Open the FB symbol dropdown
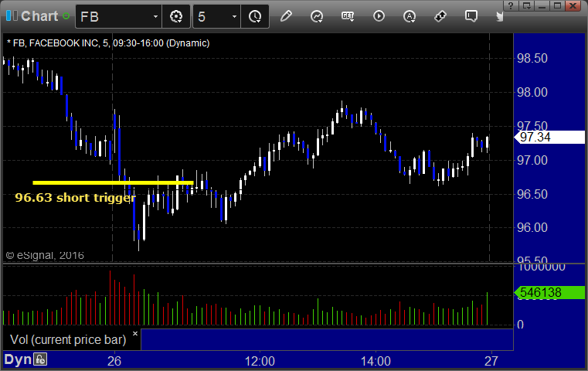588x371 pixels. 155,16
